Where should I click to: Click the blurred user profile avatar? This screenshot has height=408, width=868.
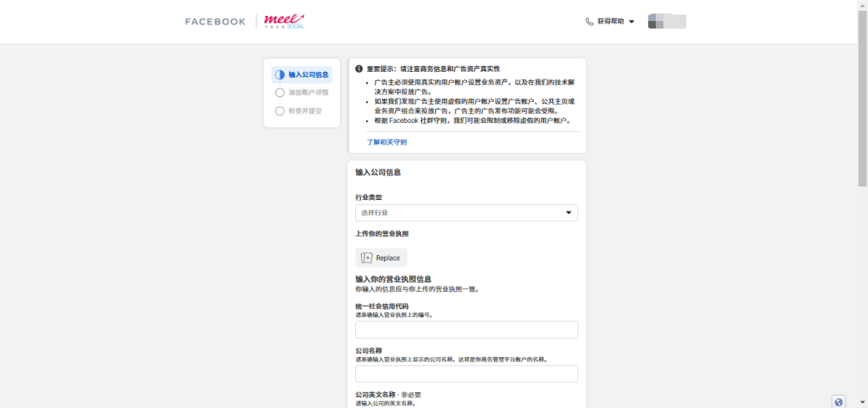point(667,22)
